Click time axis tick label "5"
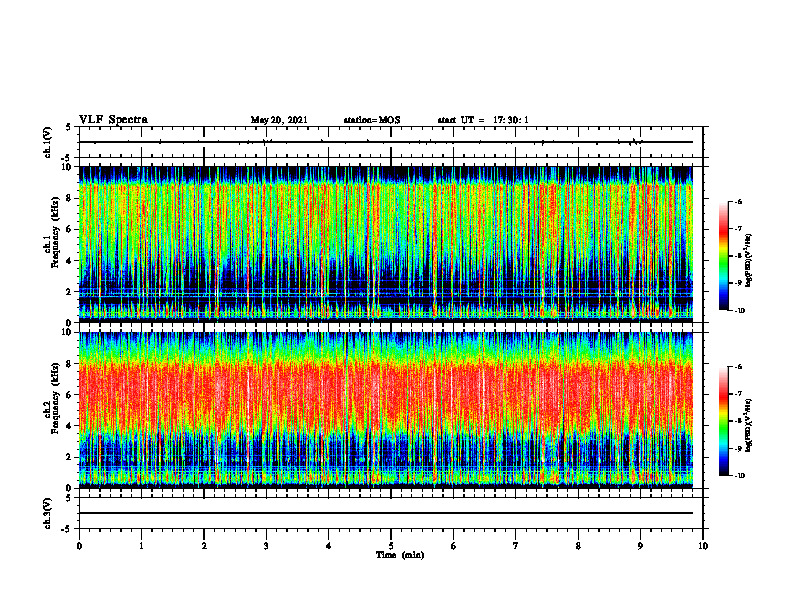The height and width of the screenshot is (612, 792). coord(391,546)
